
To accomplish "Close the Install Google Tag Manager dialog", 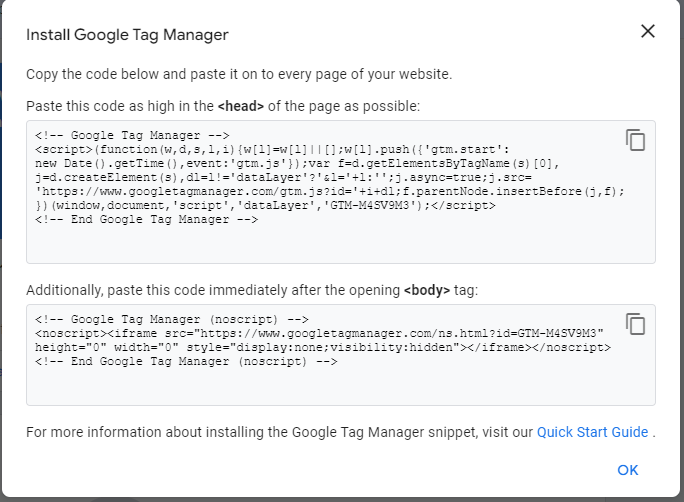I will (x=648, y=31).
